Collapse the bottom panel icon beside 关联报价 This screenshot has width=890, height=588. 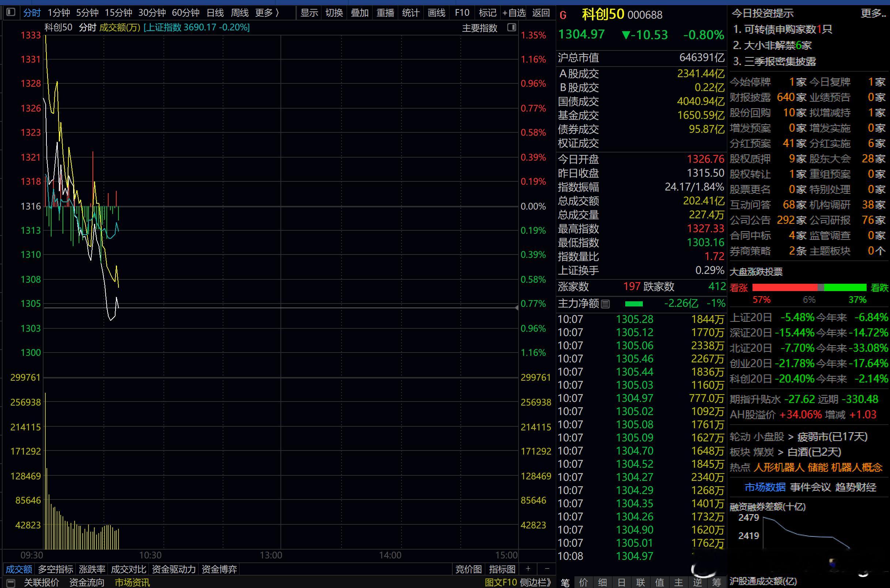pyautogui.click(x=11, y=583)
